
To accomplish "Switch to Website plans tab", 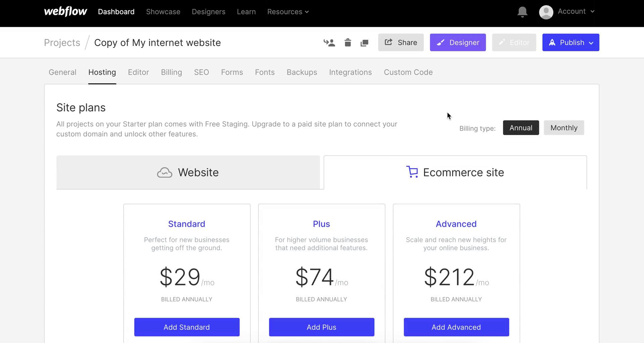I will [x=188, y=173].
